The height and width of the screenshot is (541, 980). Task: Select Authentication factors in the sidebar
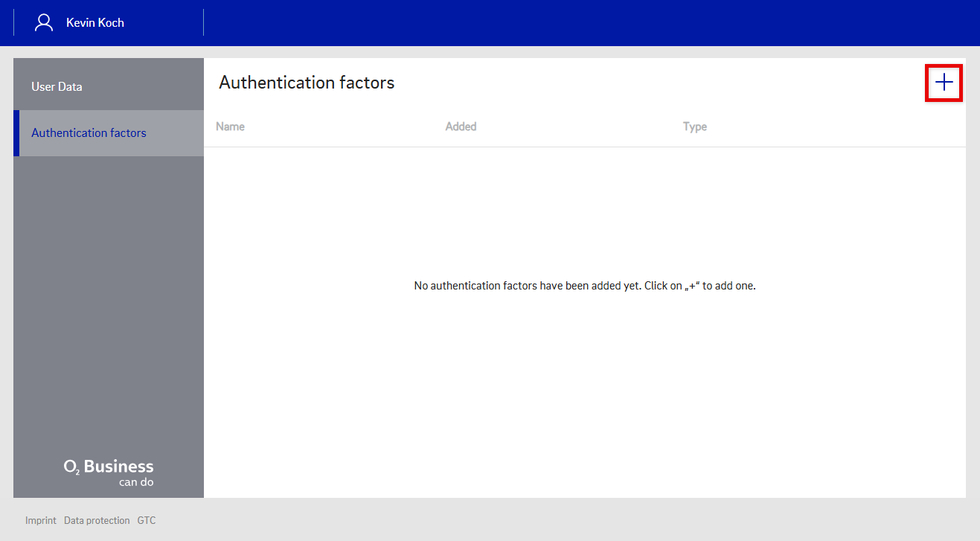pos(89,133)
